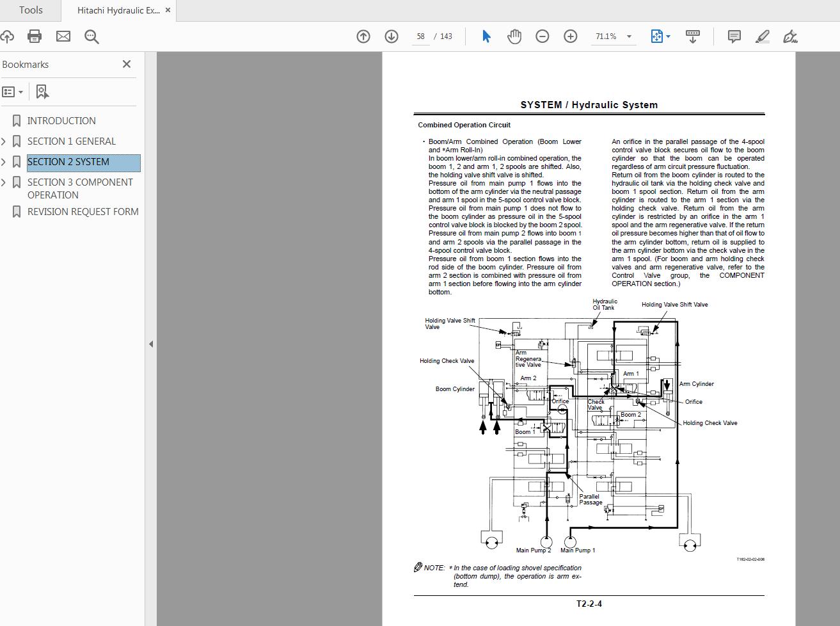The image size is (840, 626).
Task: Choose the arrow selection tool
Action: [486, 36]
